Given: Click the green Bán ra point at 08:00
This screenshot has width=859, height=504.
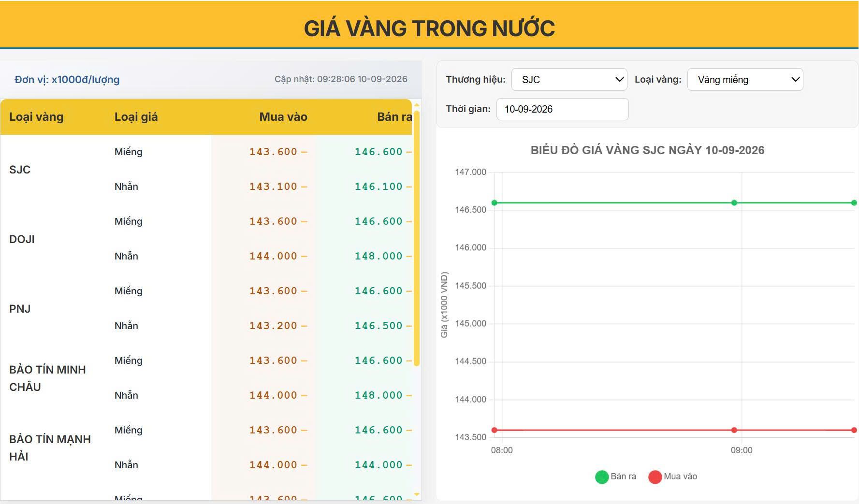Looking at the screenshot, I should tap(495, 203).
